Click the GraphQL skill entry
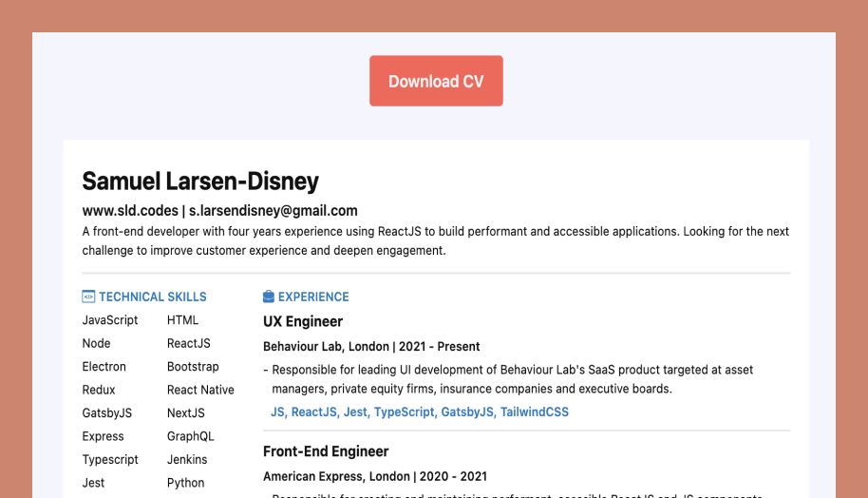 [190, 436]
